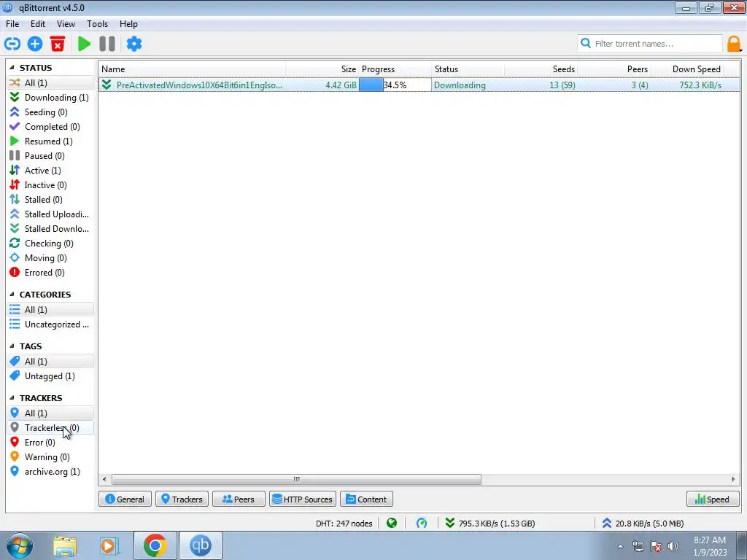This screenshot has width=747, height=560.
Task: Open the File menu
Action: click(x=12, y=24)
